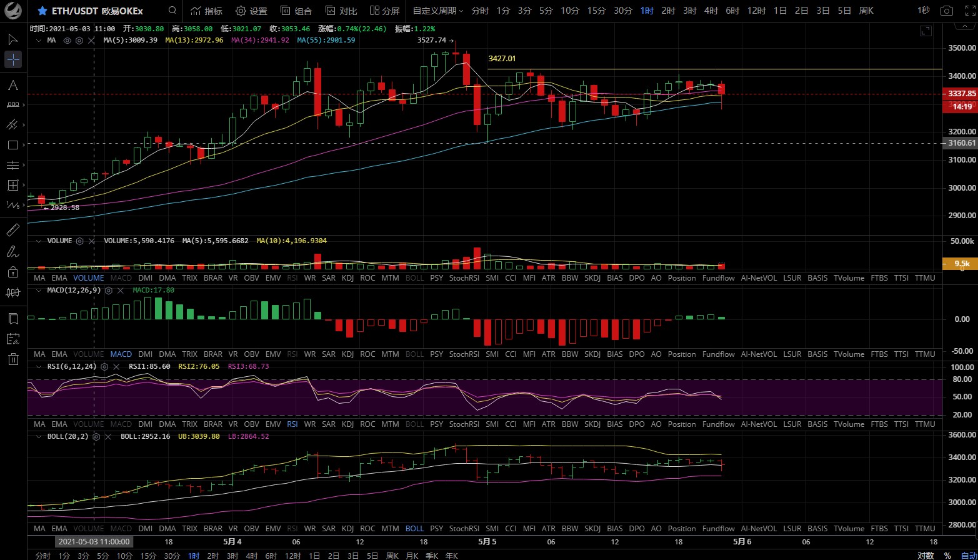Select the rectangle shape drawing tool
The image size is (978, 560).
[13, 145]
